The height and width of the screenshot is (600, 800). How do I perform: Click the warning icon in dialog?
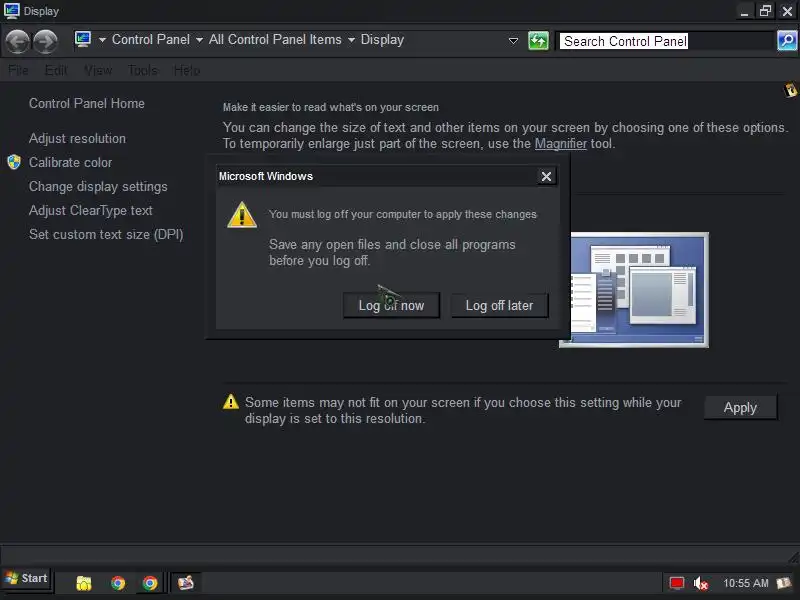[242, 214]
